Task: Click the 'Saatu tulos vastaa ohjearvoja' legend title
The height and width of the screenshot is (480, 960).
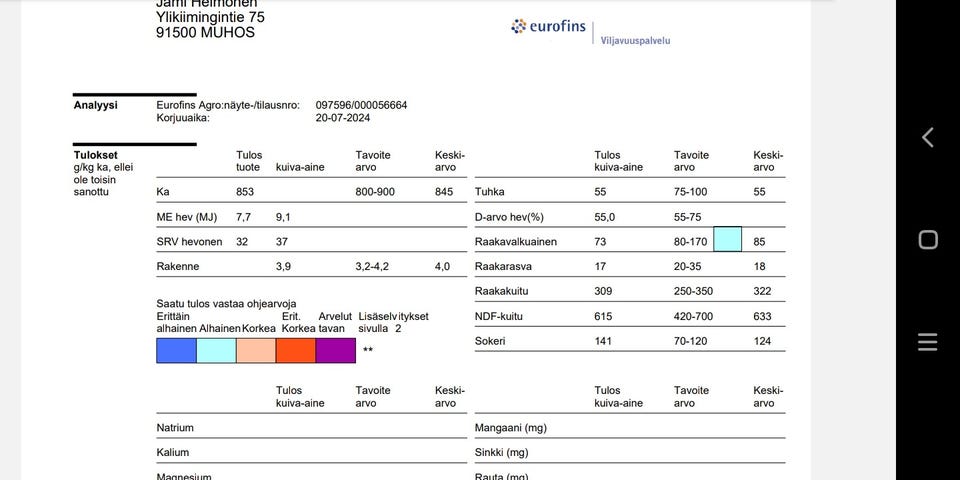Action: 227,304
